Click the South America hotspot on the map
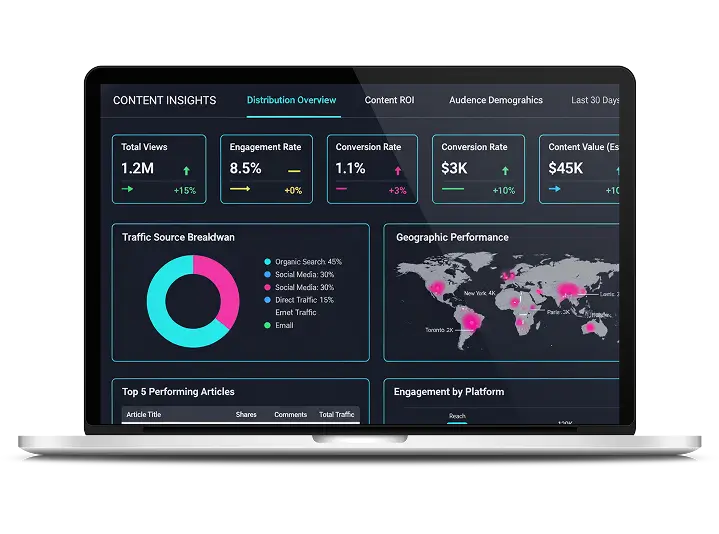The width and height of the screenshot is (719, 534). tap(470, 322)
